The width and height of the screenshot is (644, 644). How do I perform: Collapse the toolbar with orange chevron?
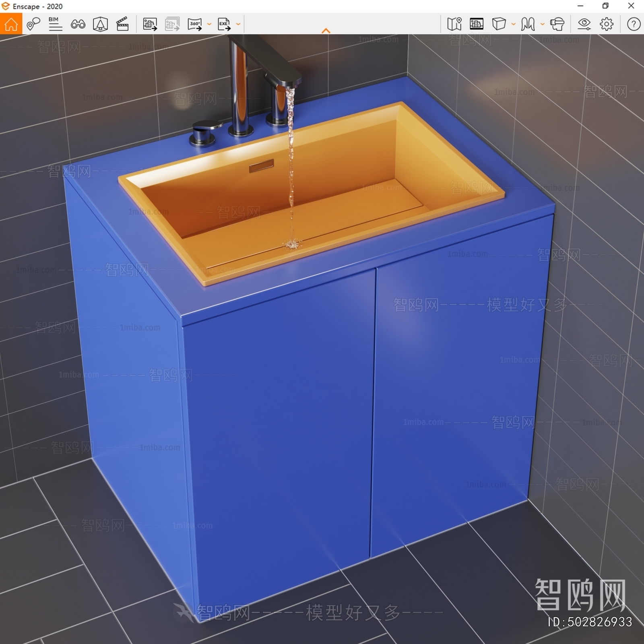pos(326,31)
